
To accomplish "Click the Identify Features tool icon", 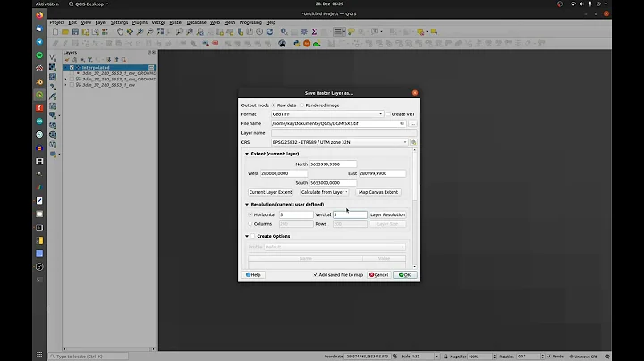I will pos(284,31).
